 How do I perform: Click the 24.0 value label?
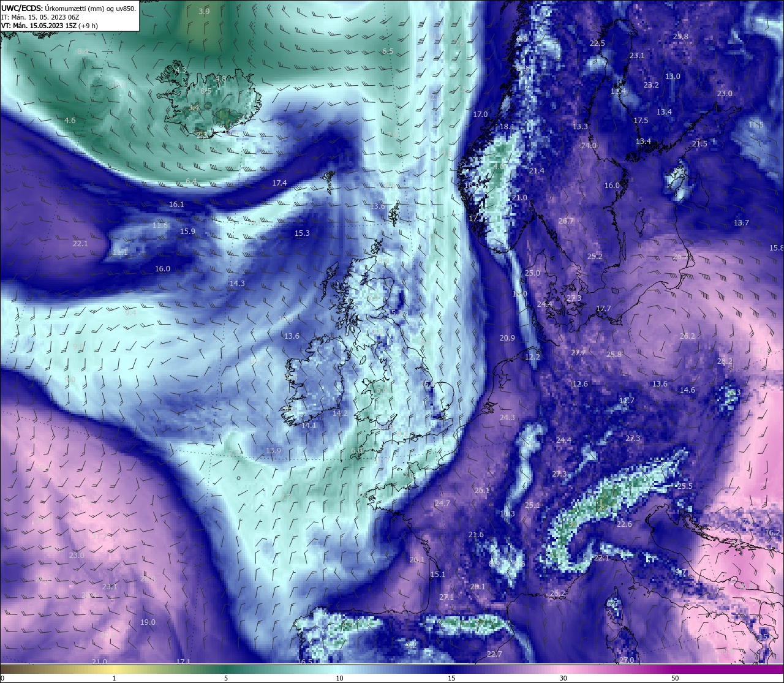[589, 146]
